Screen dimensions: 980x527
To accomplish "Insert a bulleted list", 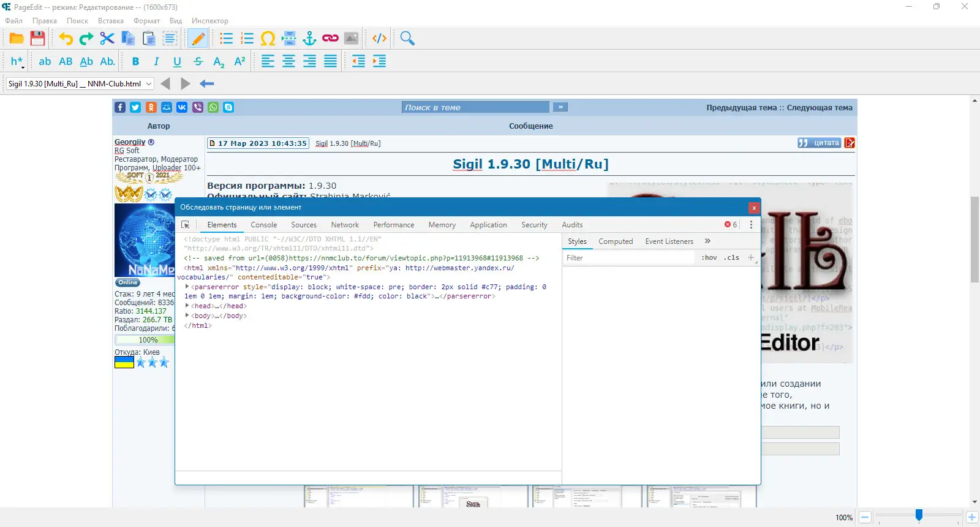I will [226, 39].
